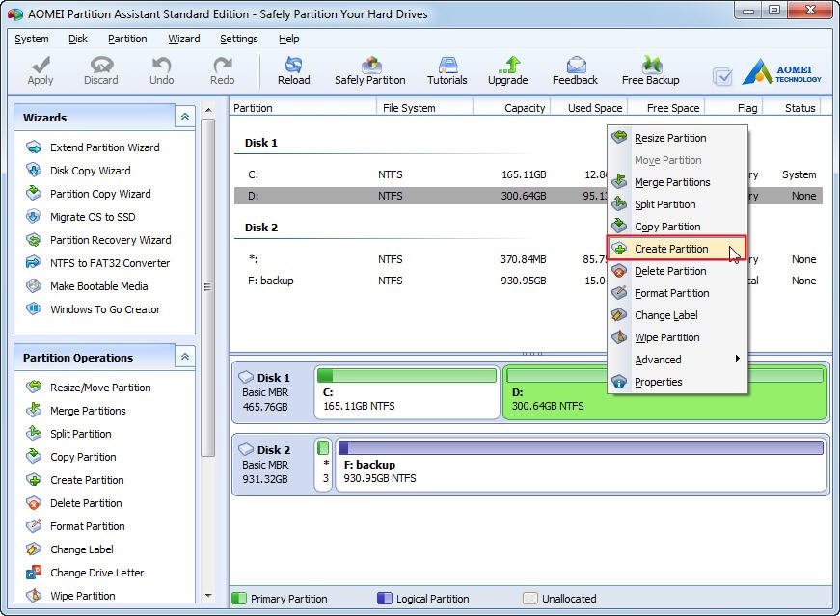Click Change Label in sidebar operations
Image resolution: width=840 pixels, height=616 pixels.
[x=69, y=549]
